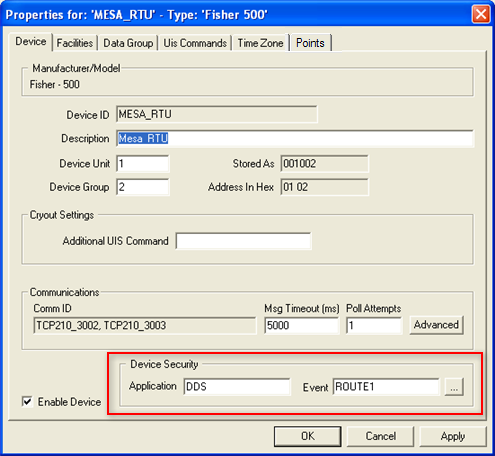Click the Device ID field

217,114
